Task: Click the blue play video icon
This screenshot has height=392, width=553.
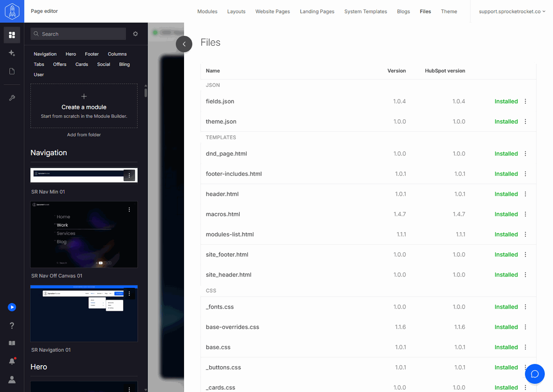Action: click(x=12, y=307)
